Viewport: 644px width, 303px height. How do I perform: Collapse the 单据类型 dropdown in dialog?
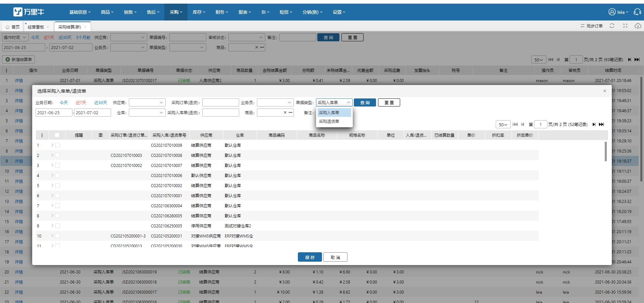[x=348, y=102]
